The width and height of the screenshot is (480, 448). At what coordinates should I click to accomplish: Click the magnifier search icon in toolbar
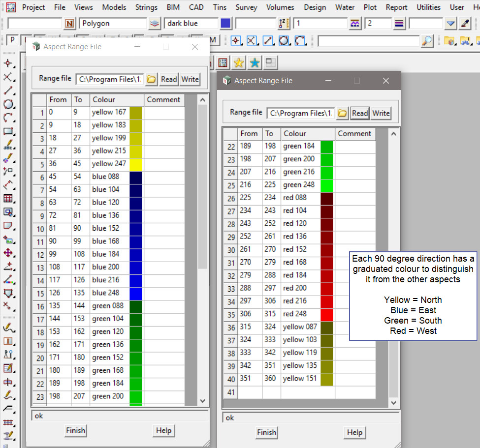[x=427, y=41]
